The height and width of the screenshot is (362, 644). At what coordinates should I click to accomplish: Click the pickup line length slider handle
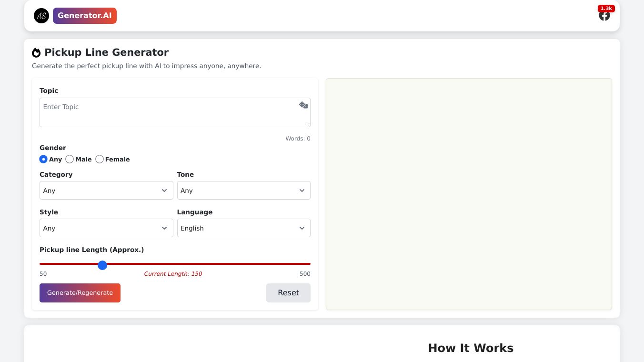[102, 265]
